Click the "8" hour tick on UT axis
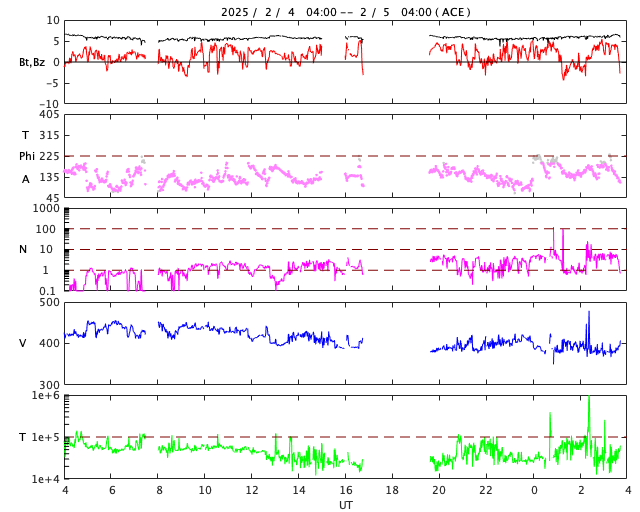640x512 pixels. pyautogui.click(x=159, y=490)
